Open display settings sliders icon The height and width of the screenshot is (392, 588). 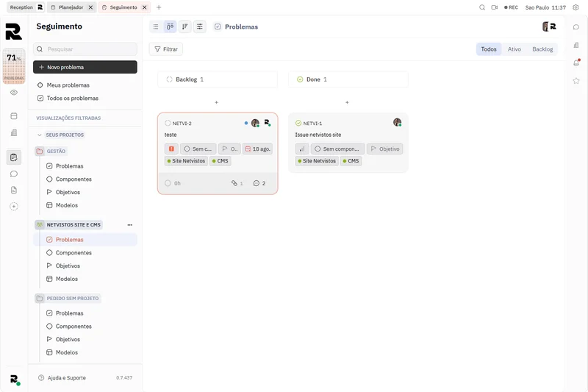tap(199, 26)
